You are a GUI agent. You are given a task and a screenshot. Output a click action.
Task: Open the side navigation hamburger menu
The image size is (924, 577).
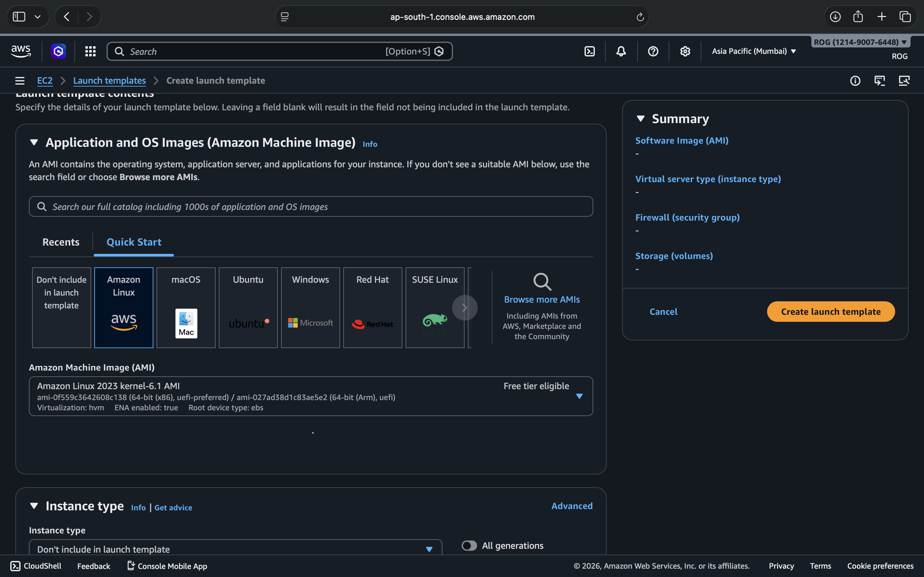point(20,80)
